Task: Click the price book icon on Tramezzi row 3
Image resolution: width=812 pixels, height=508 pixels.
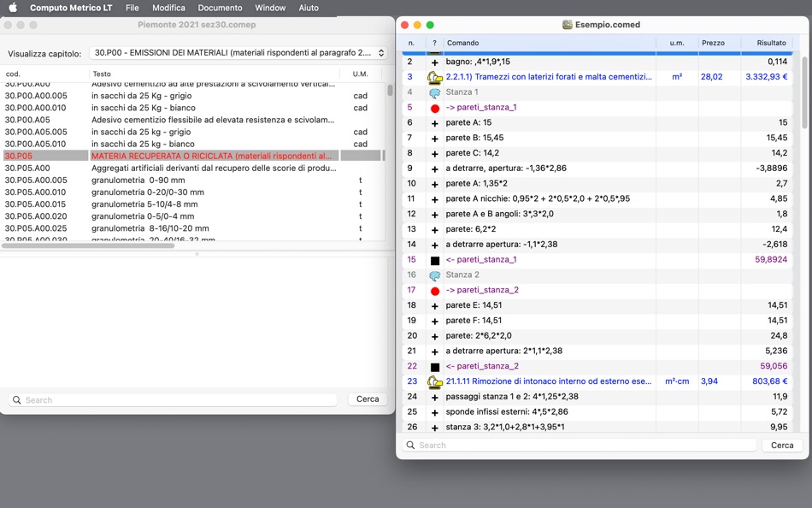Action: point(434,76)
